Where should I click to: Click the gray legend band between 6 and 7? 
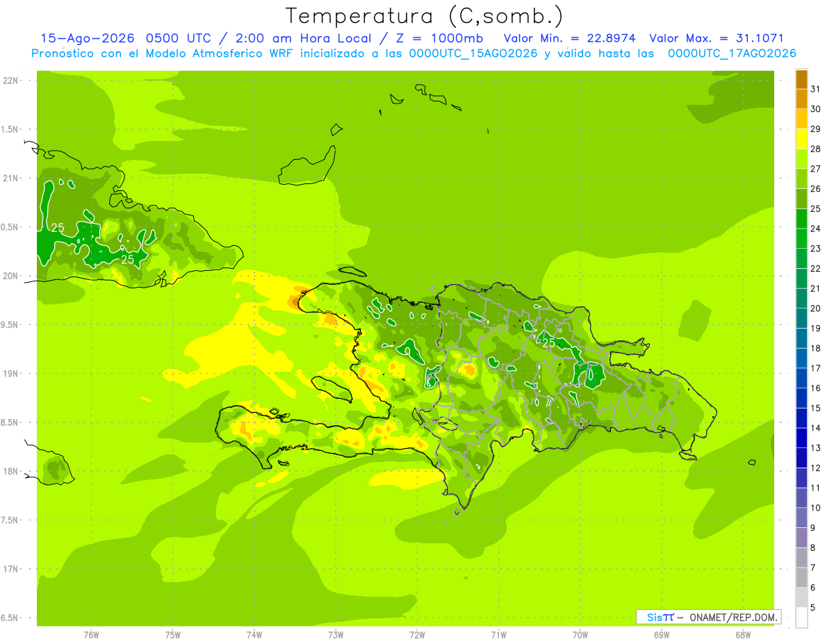801,577
